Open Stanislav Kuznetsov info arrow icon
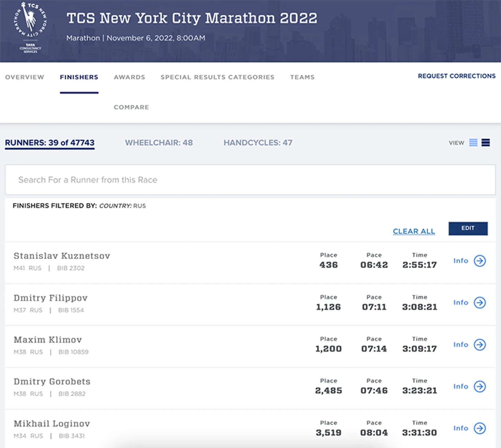Screen dimensions: 501x448 (x=480, y=261)
